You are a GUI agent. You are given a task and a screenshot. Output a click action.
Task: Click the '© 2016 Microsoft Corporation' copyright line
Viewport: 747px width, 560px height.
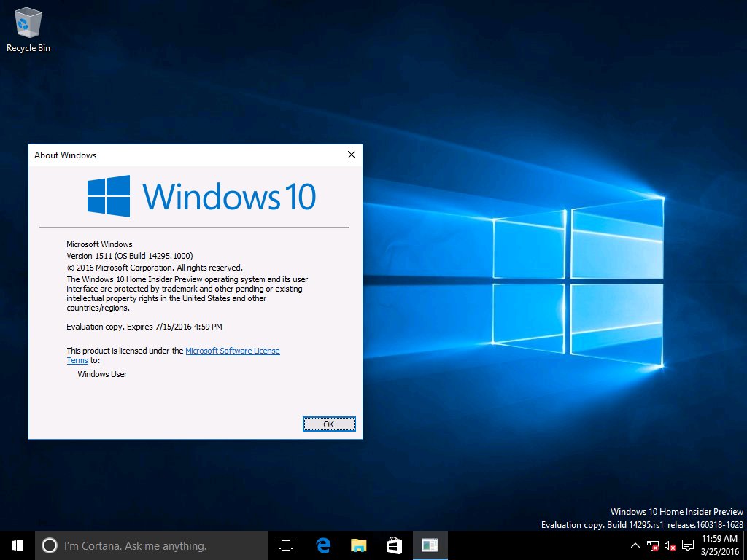[x=155, y=268]
